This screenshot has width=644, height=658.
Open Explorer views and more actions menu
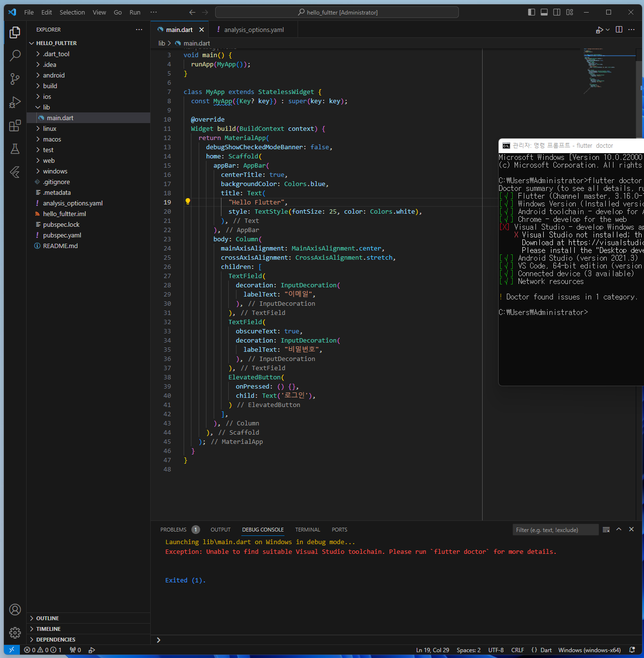(139, 30)
